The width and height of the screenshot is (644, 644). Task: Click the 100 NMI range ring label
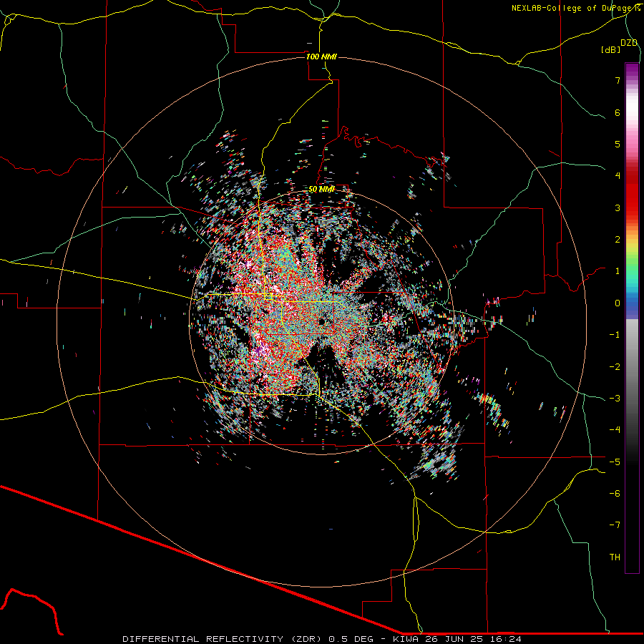click(x=321, y=57)
